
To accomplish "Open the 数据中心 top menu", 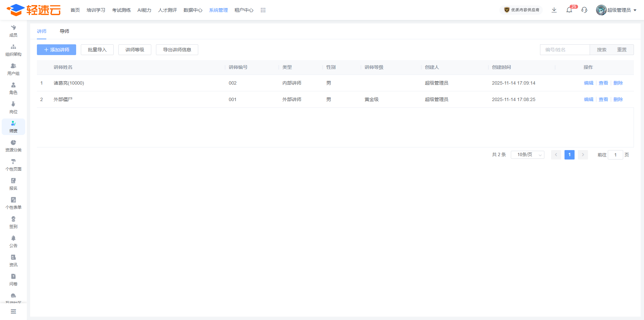I will click(x=193, y=10).
